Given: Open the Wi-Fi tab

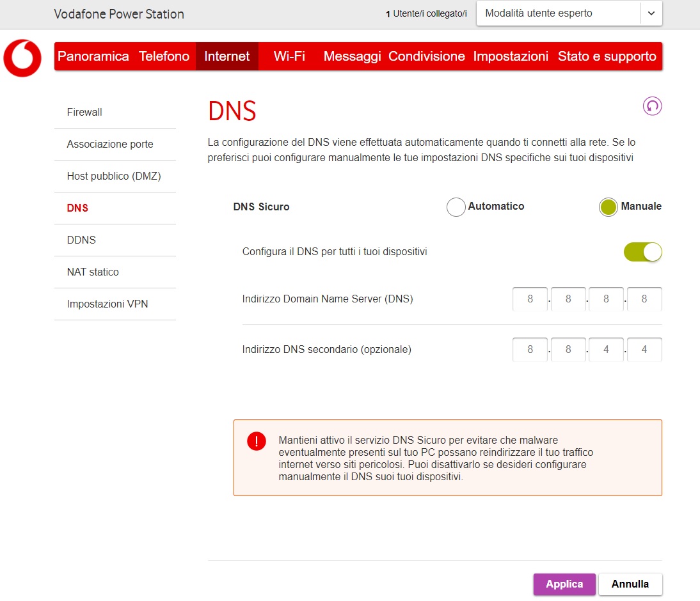Looking at the screenshot, I should coord(289,56).
